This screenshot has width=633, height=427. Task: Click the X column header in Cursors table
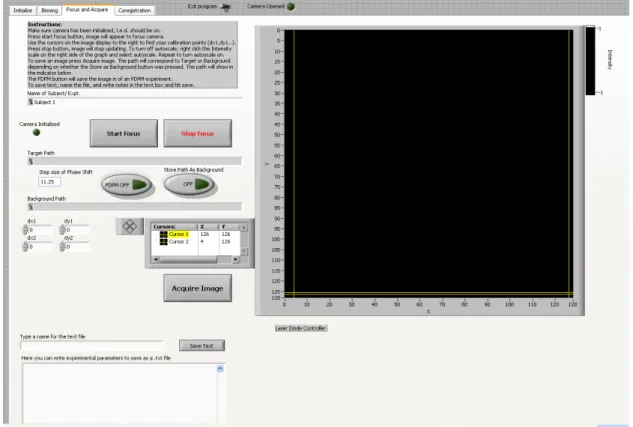point(208,227)
